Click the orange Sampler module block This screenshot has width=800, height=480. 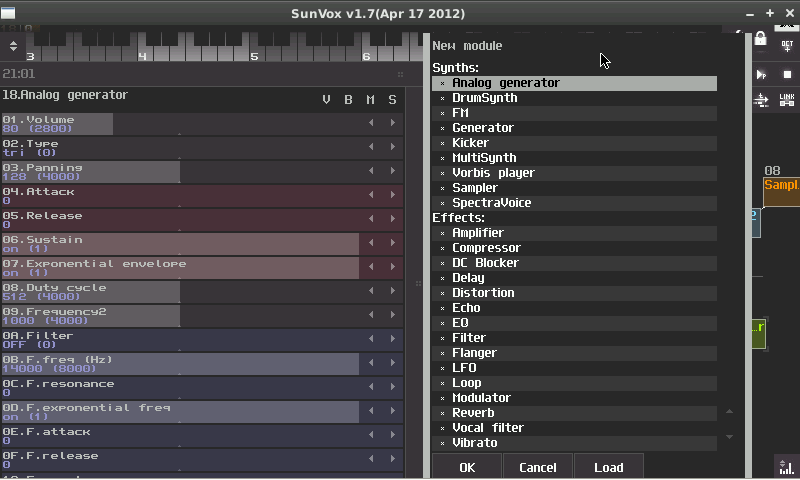click(782, 191)
